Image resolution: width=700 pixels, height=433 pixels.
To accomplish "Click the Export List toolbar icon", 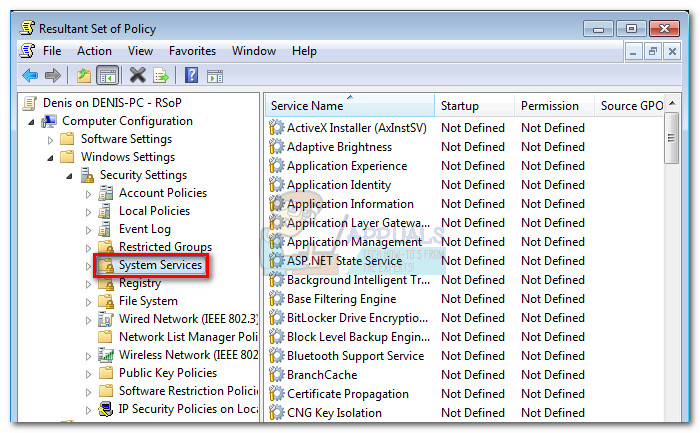I will (161, 75).
